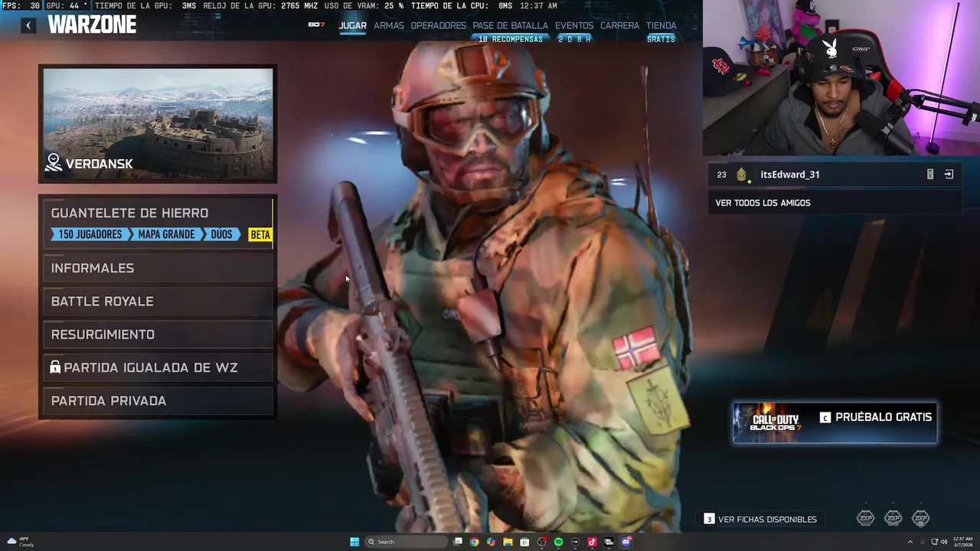Open the INFORMALES playlist
The height and width of the screenshot is (551, 980).
click(x=158, y=268)
